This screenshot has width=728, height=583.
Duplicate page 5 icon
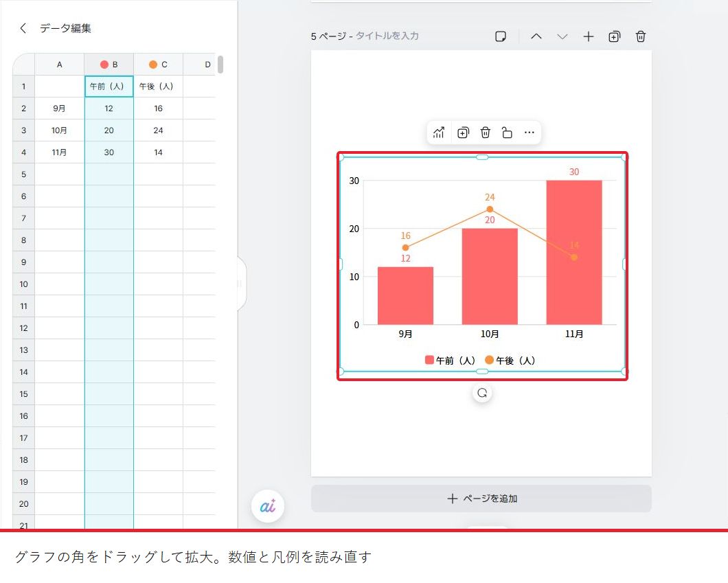614,36
